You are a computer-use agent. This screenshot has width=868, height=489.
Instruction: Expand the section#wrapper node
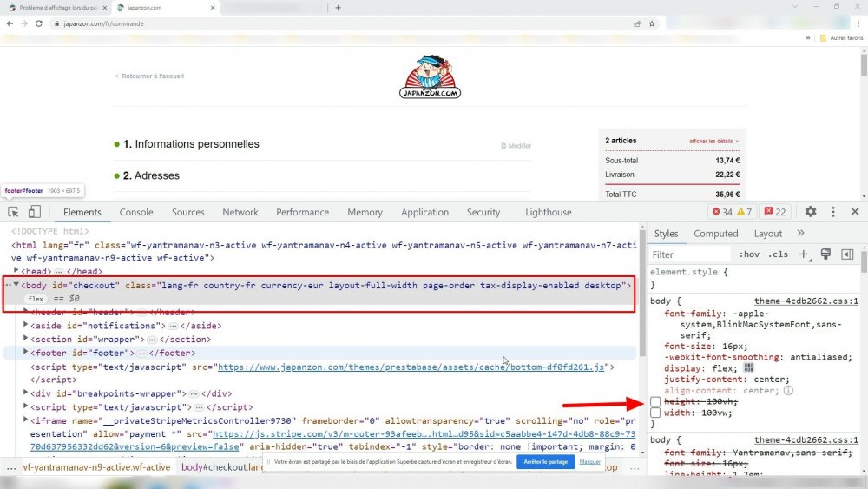(x=25, y=339)
